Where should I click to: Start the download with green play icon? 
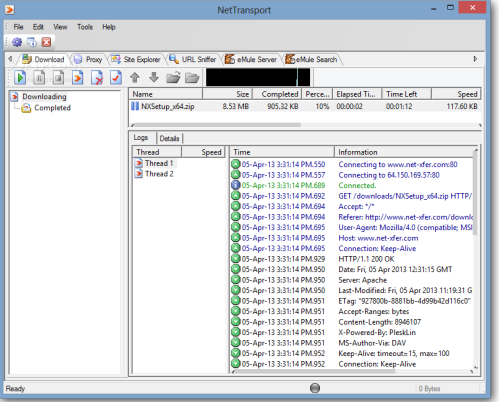(20, 78)
